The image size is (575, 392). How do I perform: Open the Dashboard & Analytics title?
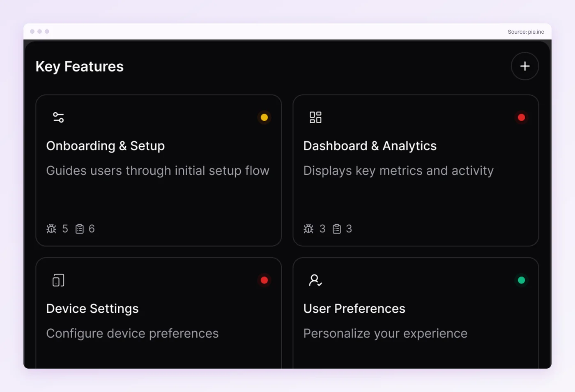coord(370,146)
